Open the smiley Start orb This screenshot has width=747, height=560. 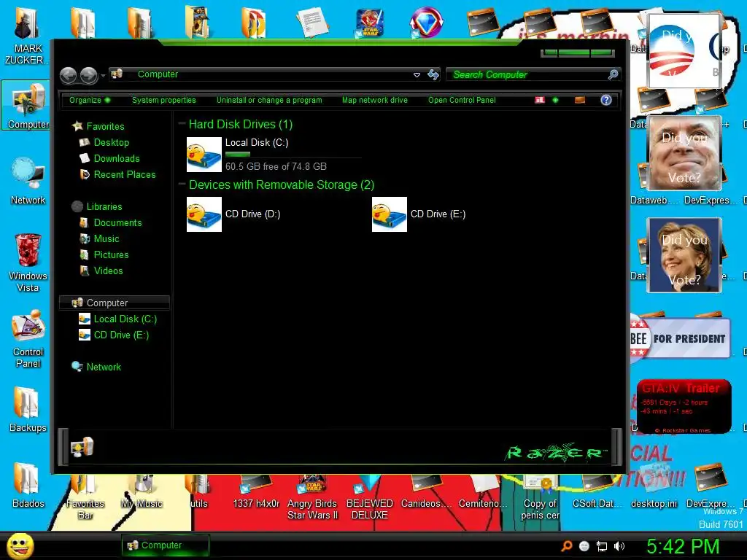[20, 545]
